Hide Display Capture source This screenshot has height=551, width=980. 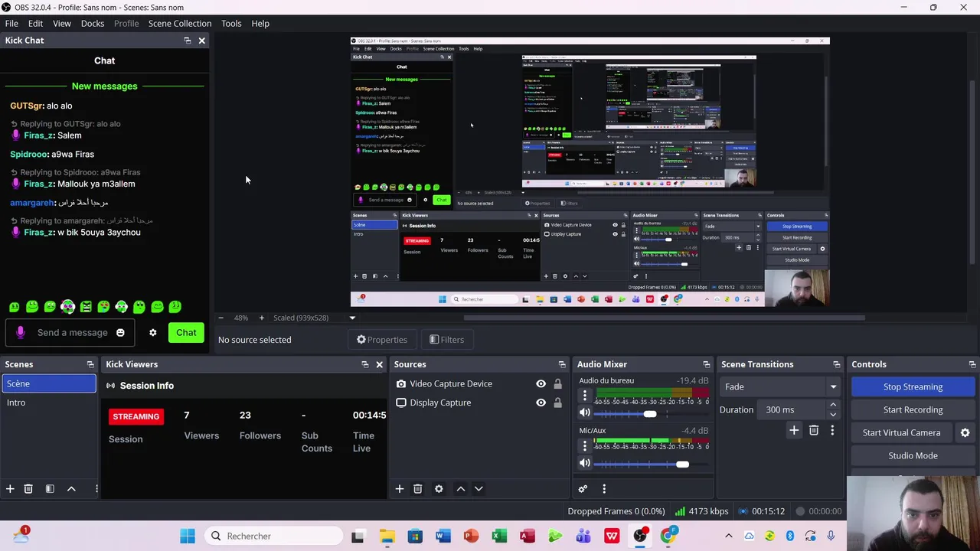541,403
